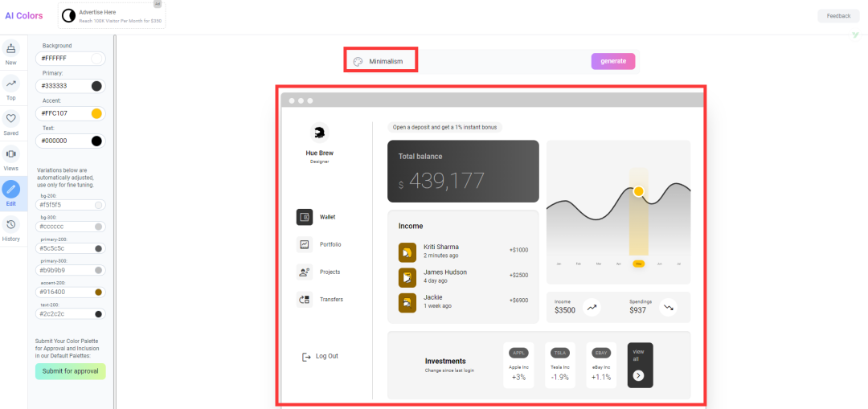868x409 pixels.
Task: Click the Advertise Here half-moon logo
Action: coord(68,15)
